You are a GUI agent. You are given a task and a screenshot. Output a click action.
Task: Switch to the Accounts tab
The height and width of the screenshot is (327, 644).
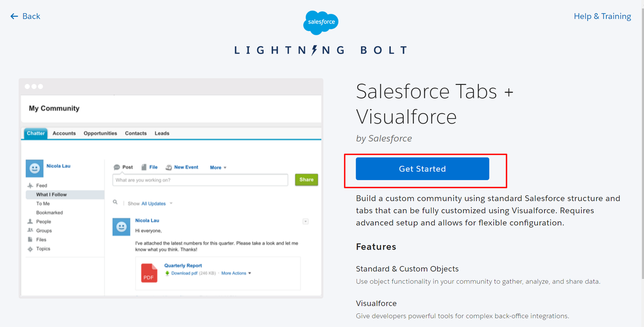click(64, 133)
